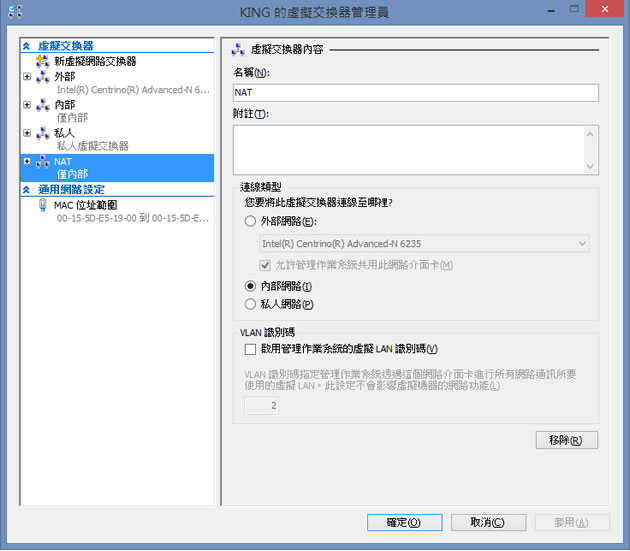
Task: Expand the 外部 switch tree node
Action: click(x=27, y=76)
